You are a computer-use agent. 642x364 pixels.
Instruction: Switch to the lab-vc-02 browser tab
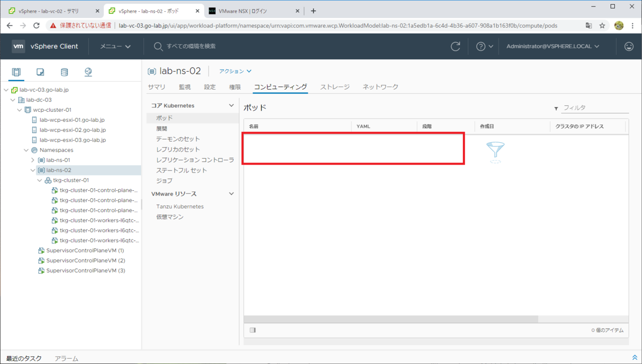(x=52, y=11)
